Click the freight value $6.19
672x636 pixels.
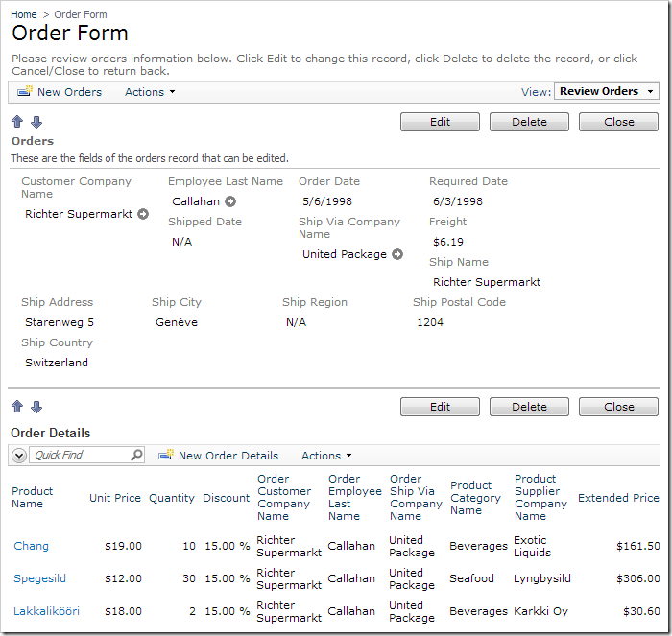[x=448, y=242]
